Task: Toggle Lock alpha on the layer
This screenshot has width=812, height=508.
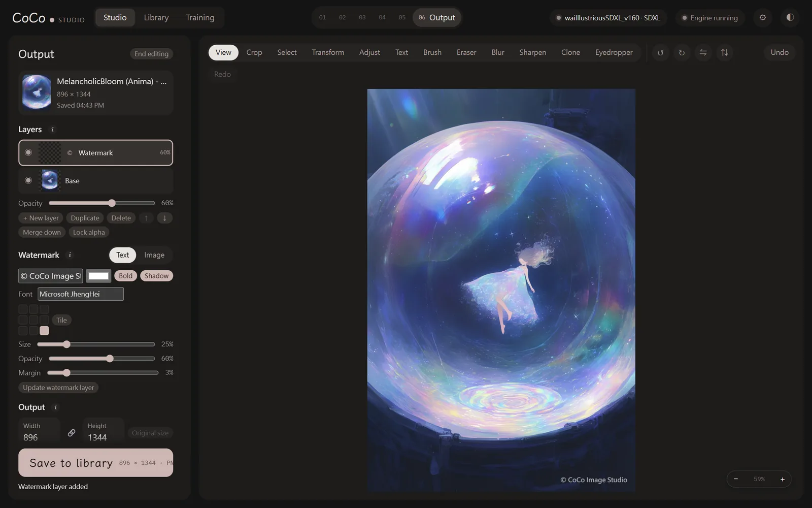Action: pos(89,232)
